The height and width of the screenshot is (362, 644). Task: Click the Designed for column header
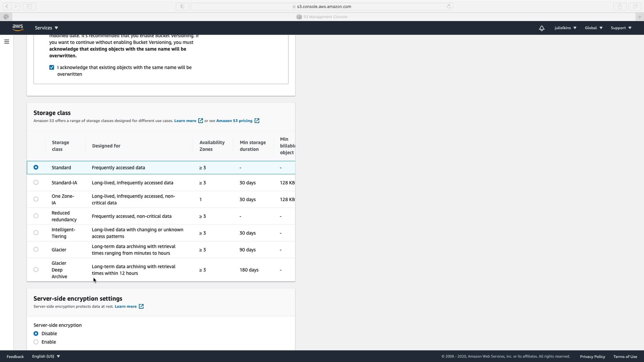[x=106, y=146]
